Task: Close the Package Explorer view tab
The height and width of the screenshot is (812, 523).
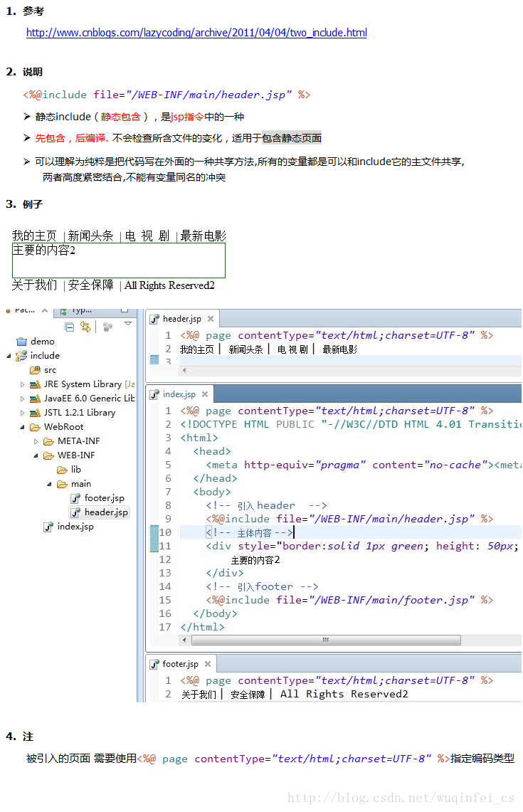Action: 45,310
